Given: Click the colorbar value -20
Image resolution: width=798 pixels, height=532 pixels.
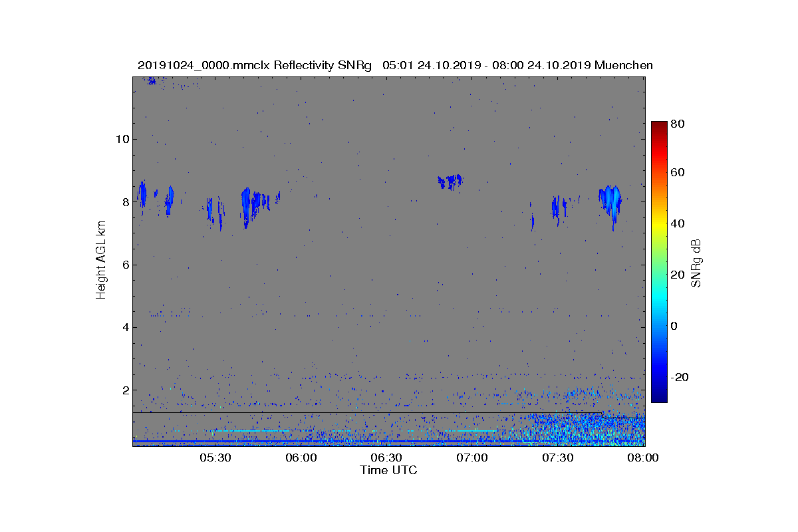Looking at the screenshot, I should [x=680, y=376].
